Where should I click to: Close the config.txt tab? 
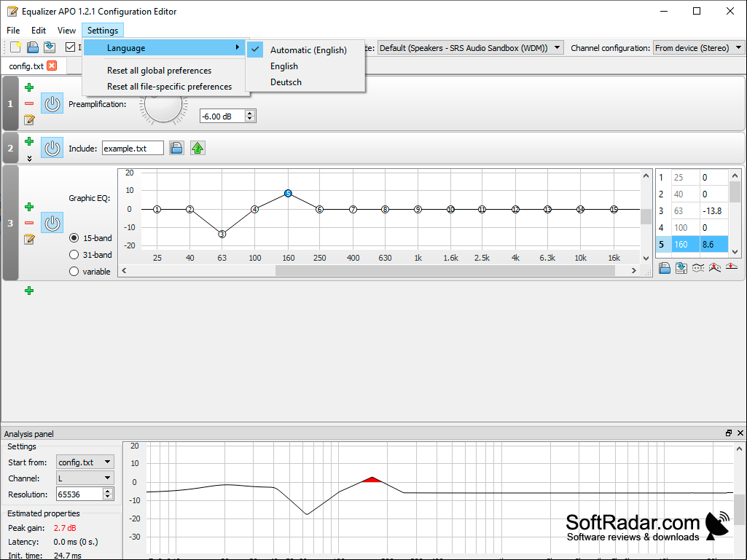(52, 66)
